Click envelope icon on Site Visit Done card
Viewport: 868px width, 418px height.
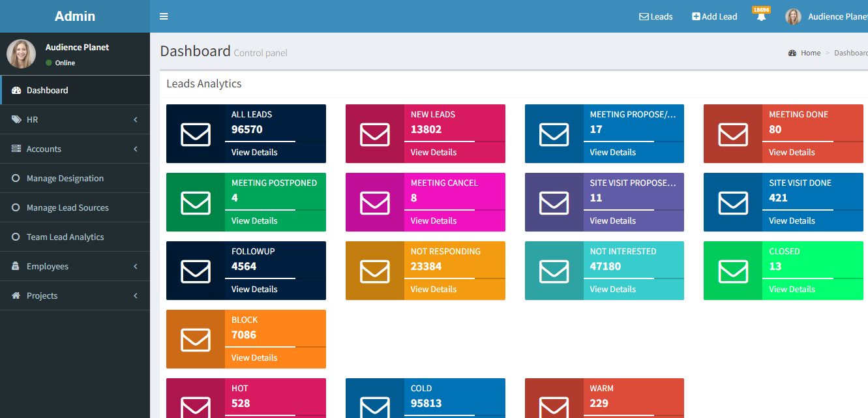[733, 203]
